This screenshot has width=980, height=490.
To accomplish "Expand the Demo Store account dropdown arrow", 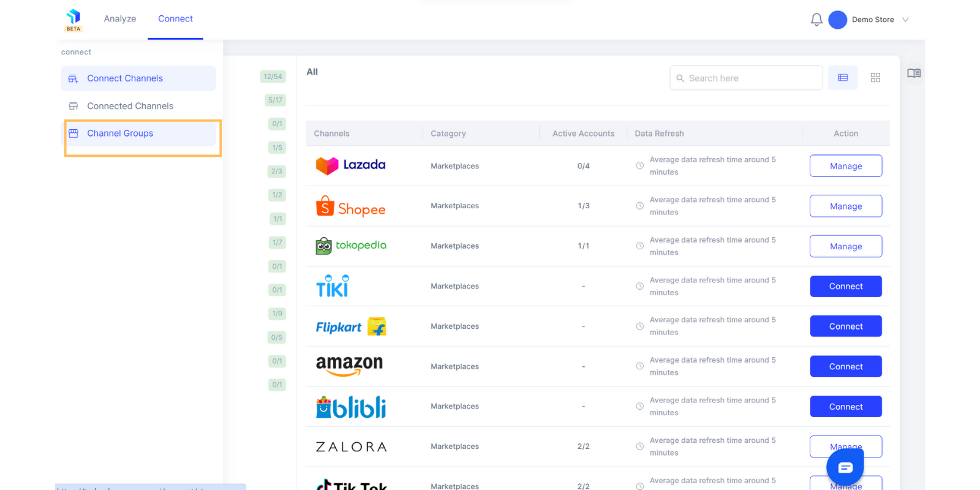I will [905, 20].
